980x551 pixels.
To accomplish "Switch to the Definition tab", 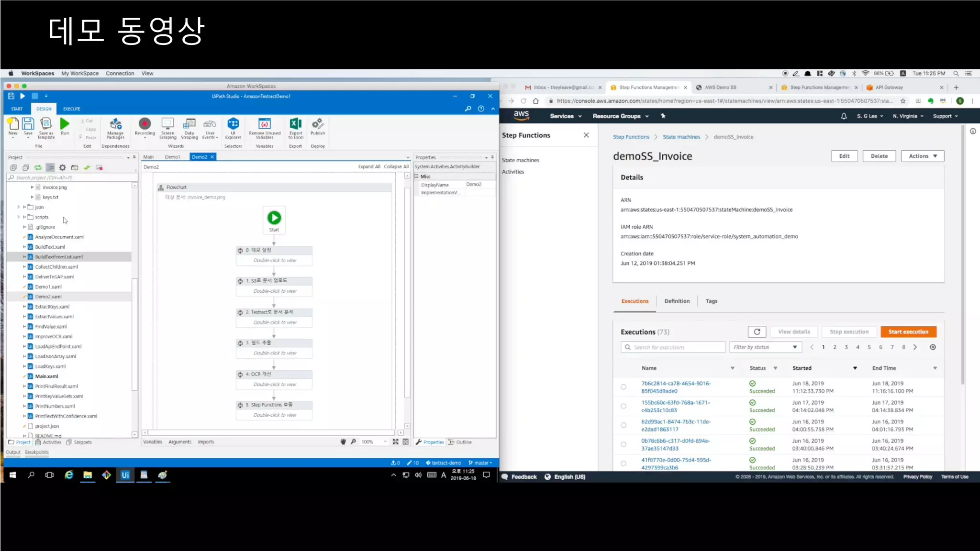I will pyautogui.click(x=677, y=301).
